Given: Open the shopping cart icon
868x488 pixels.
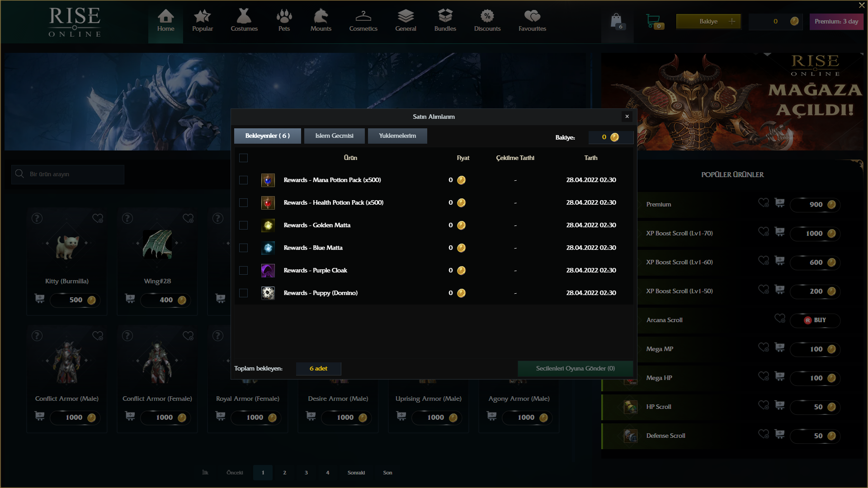Looking at the screenshot, I should click(x=654, y=21).
